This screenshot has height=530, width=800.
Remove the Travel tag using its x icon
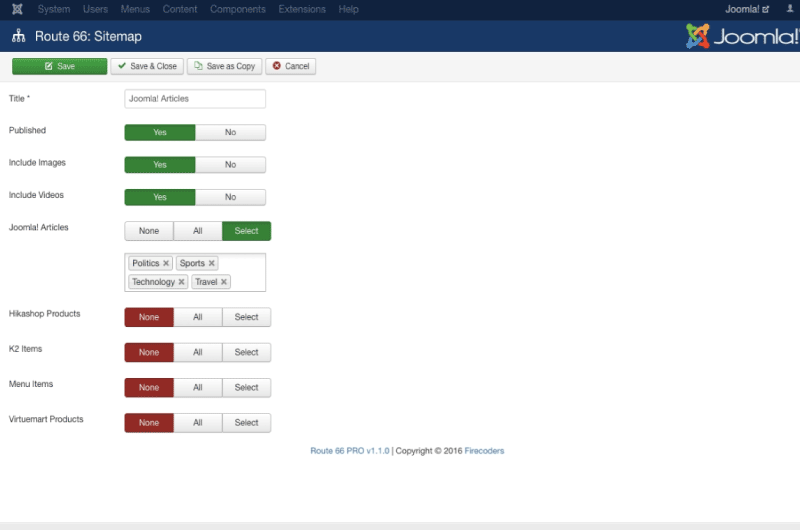[x=223, y=282]
